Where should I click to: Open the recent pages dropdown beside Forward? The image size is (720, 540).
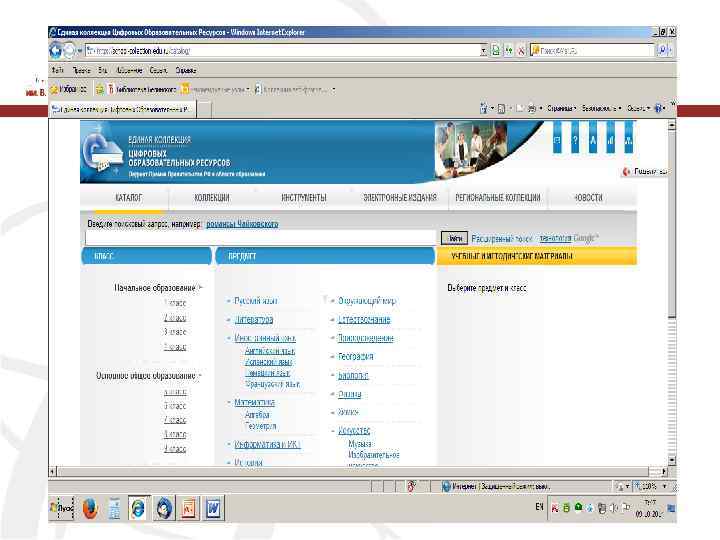(x=79, y=51)
